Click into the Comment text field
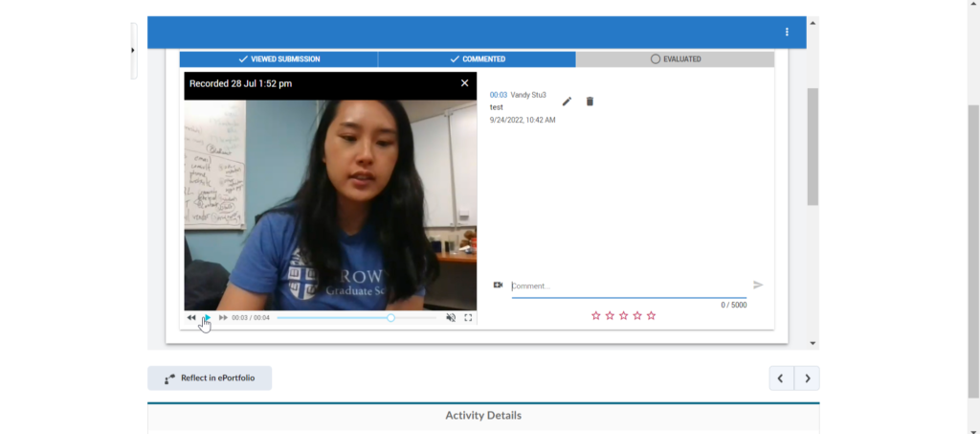 pyautogui.click(x=627, y=286)
